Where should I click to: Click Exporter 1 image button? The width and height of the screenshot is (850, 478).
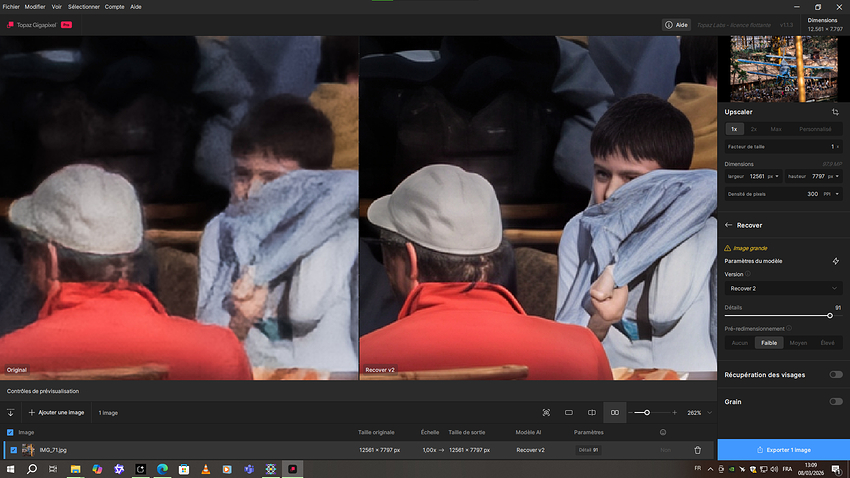783,450
